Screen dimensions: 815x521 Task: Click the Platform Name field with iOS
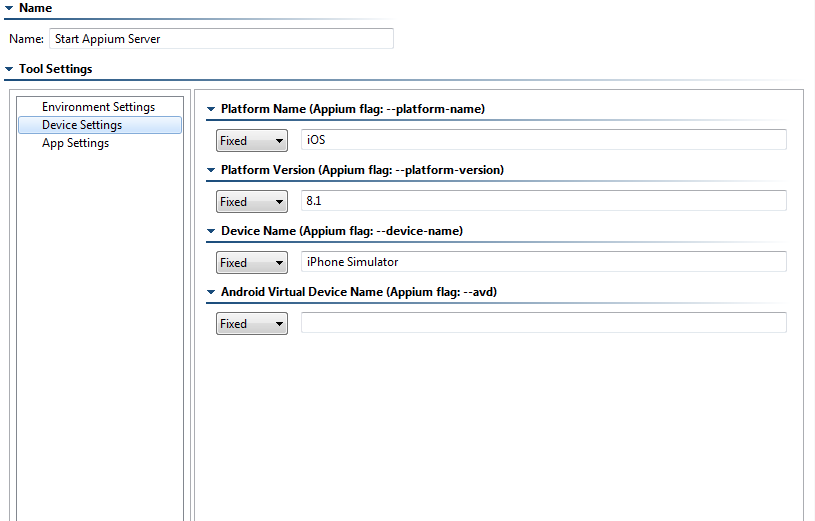point(544,140)
